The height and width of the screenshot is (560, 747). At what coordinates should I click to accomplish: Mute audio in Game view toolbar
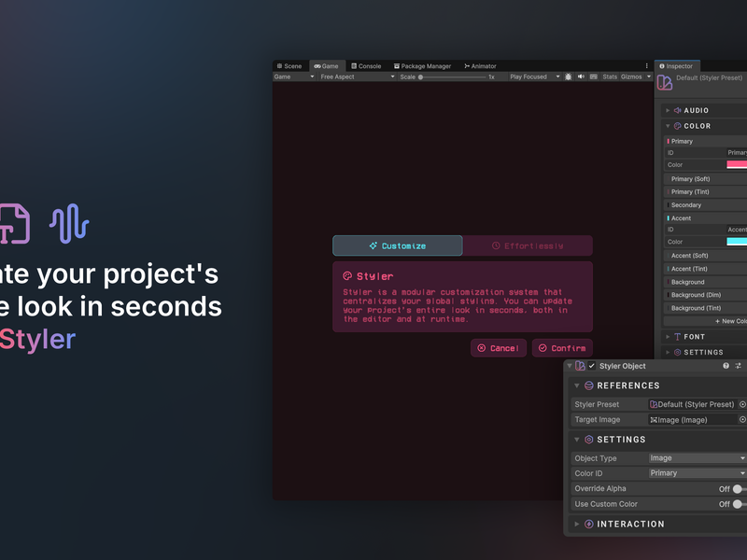pyautogui.click(x=581, y=77)
